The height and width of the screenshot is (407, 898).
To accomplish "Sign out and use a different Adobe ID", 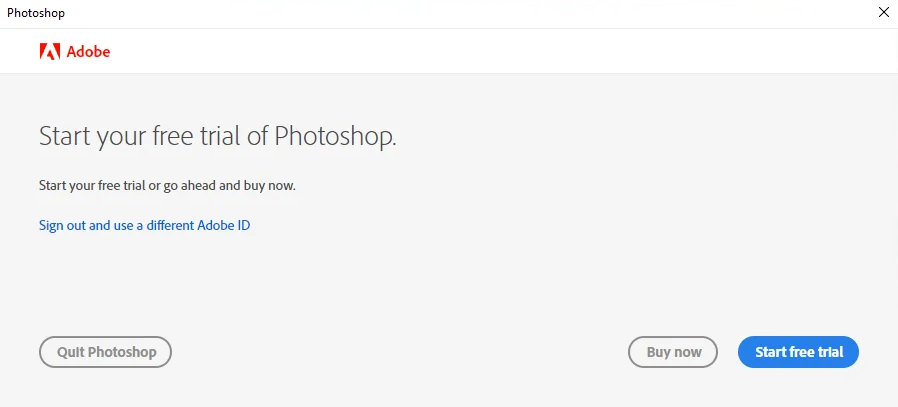I will [x=144, y=225].
